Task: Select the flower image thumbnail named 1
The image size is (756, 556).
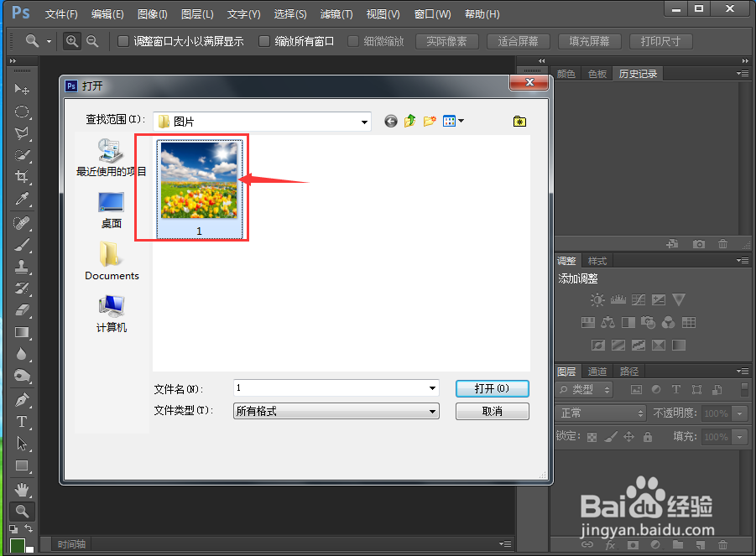Action: 199,189
